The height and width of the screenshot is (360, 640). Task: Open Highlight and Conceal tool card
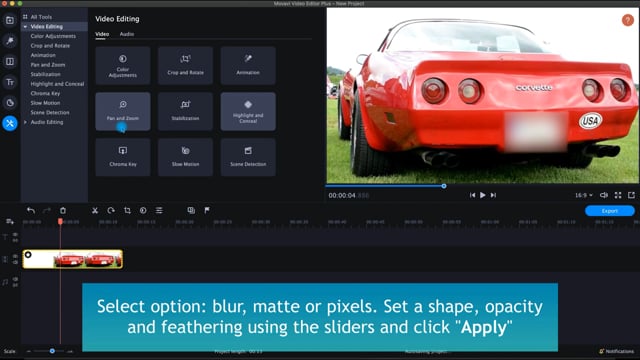248,111
